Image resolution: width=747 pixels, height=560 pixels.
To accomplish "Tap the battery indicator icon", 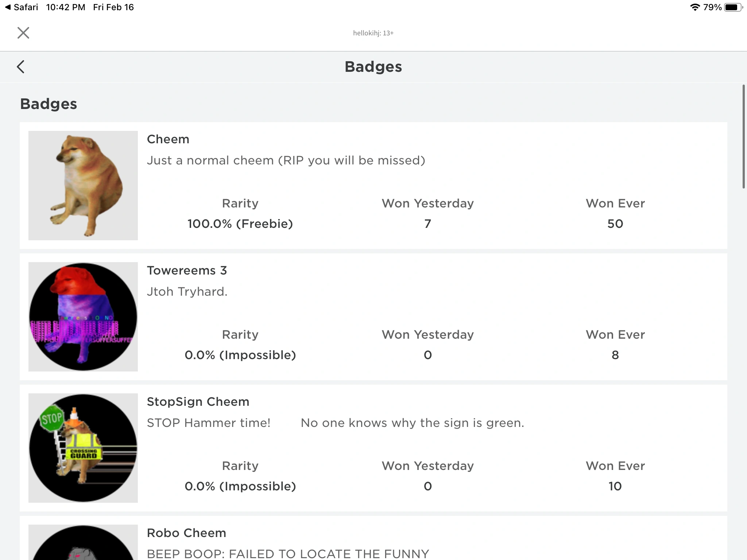I will (733, 7).
